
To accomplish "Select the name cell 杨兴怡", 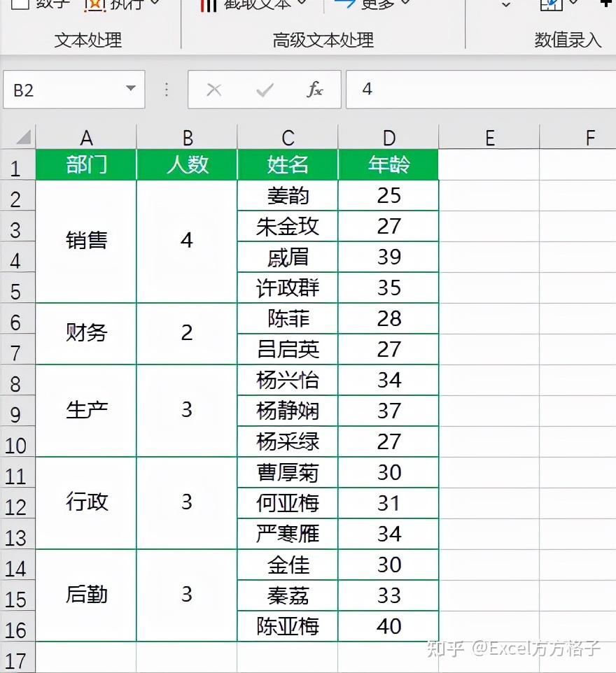I will pyautogui.click(x=288, y=380).
